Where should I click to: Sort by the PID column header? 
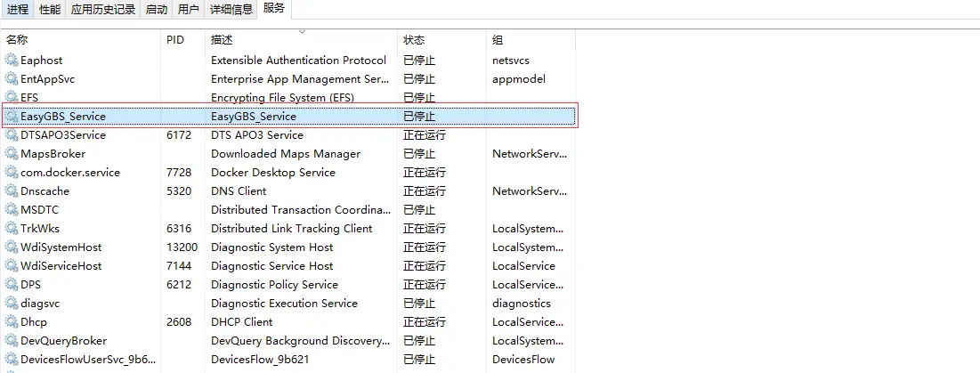tap(175, 40)
